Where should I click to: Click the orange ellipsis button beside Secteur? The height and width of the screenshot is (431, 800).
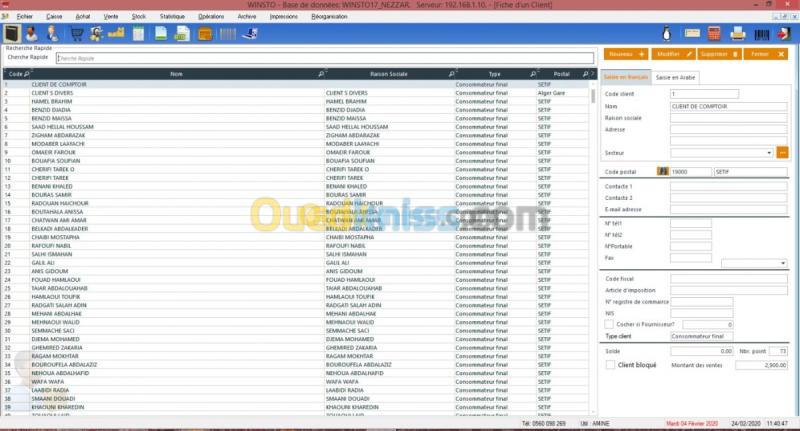[x=782, y=153]
